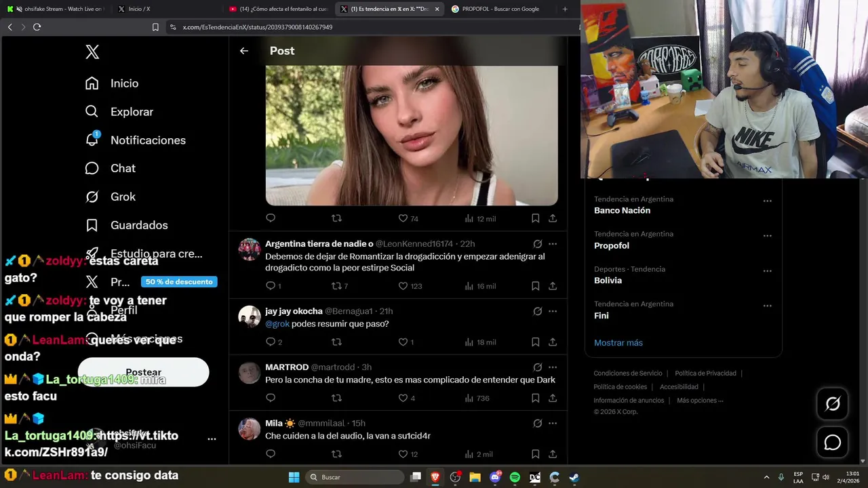Open more options for Fini trend
Image resolution: width=868 pixels, height=488 pixels.
click(x=767, y=306)
